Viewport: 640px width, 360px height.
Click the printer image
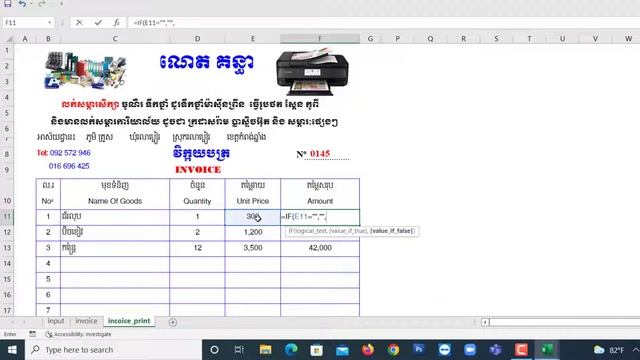click(312, 71)
